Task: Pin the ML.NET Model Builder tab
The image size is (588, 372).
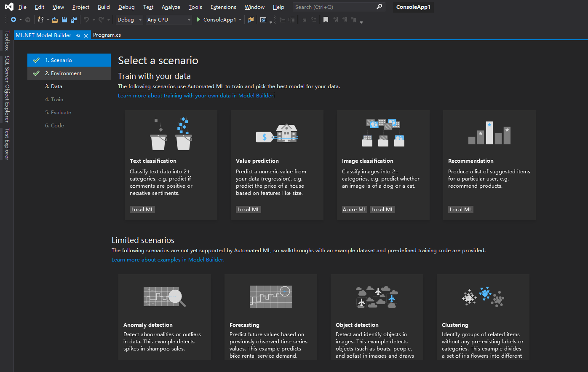Action: pyautogui.click(x=78, y=35)
